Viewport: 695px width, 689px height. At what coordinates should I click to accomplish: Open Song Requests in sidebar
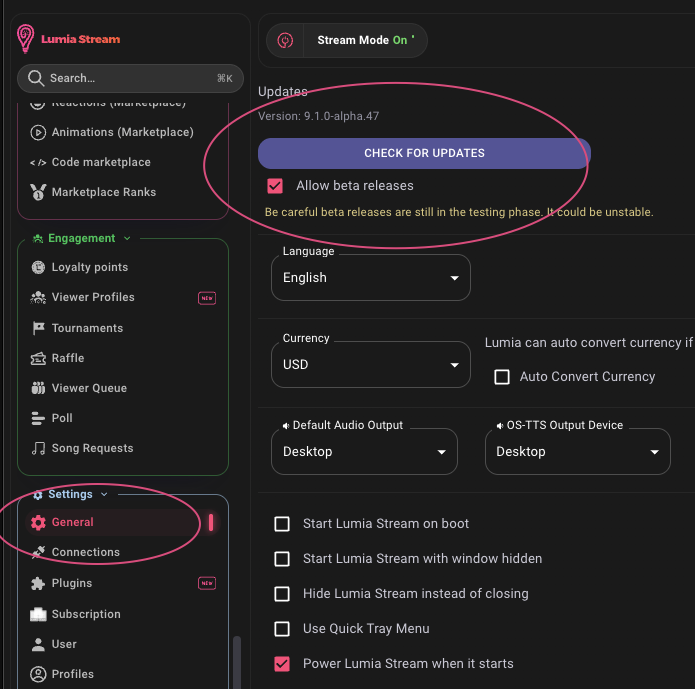point(122,448)
